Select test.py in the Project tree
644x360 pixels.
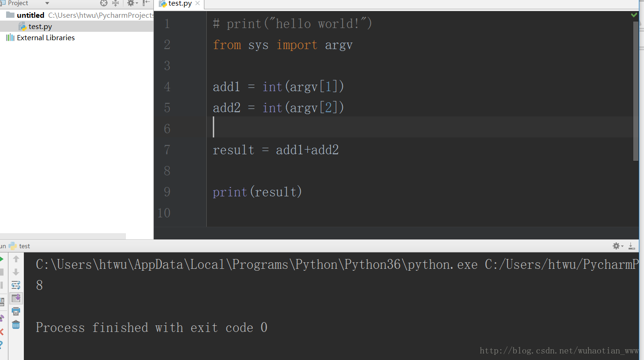[x=77, y=26]
